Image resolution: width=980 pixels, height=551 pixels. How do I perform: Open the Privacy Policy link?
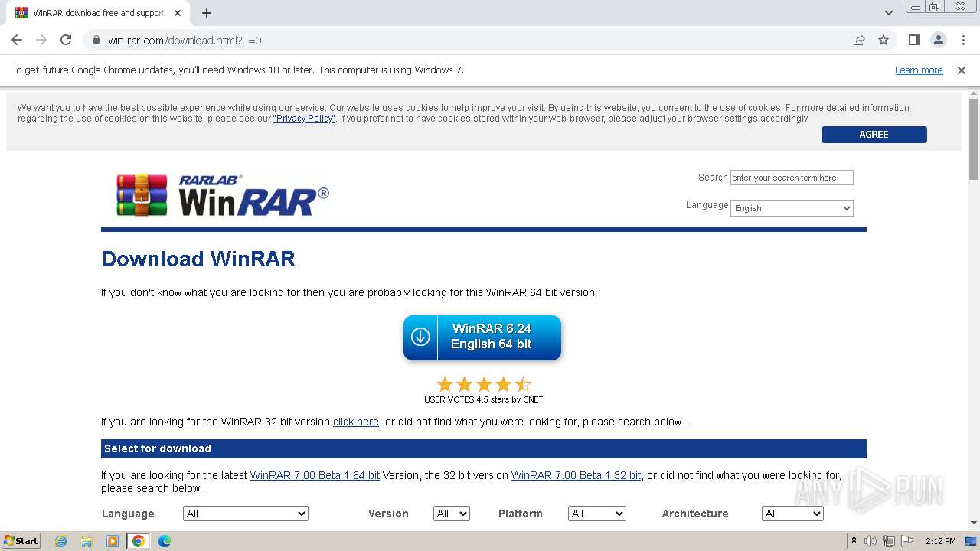[304, 119]
